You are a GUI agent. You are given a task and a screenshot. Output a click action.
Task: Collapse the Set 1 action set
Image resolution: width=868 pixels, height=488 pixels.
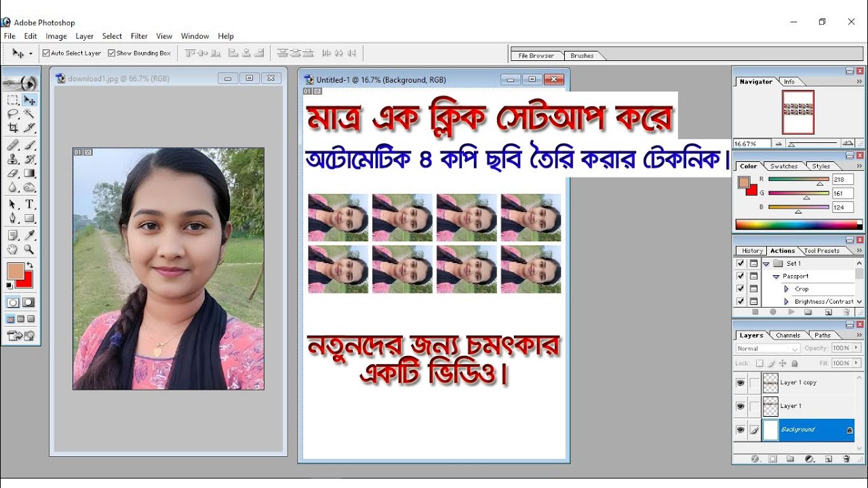(766, 264)
